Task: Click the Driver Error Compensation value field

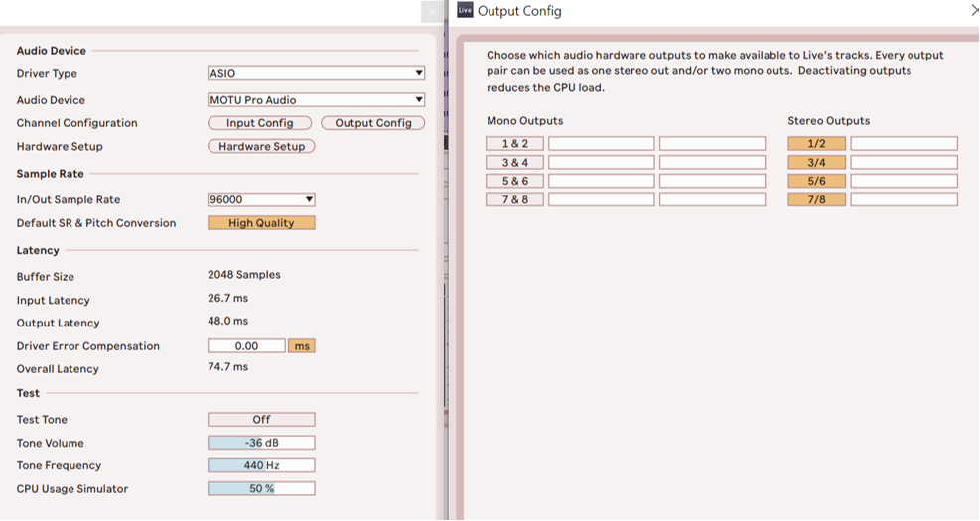Action: (246, 346)
